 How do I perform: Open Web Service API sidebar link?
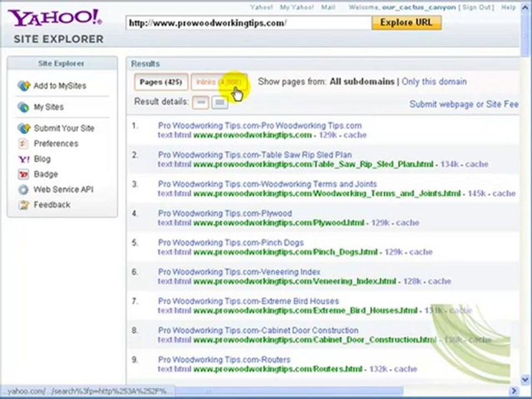(x=63, y=190)
